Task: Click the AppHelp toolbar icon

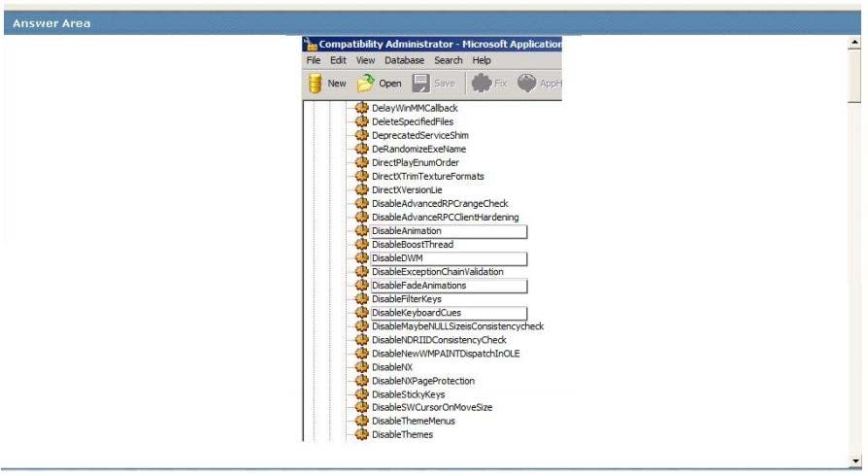Action: [527, 84]
